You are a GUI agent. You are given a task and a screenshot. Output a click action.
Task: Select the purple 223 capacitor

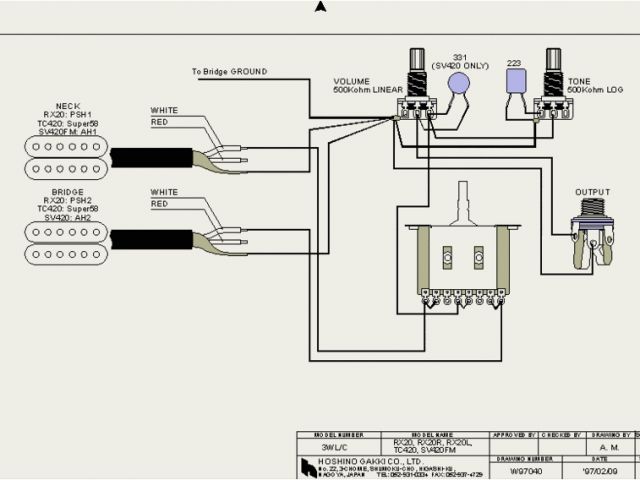click(516, 80)
